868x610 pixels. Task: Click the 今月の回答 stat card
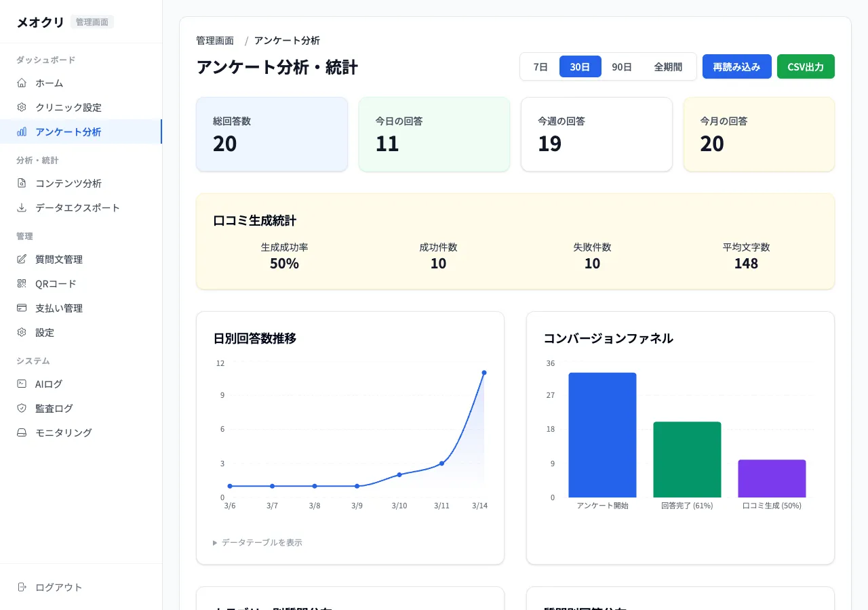click(759, 134)
